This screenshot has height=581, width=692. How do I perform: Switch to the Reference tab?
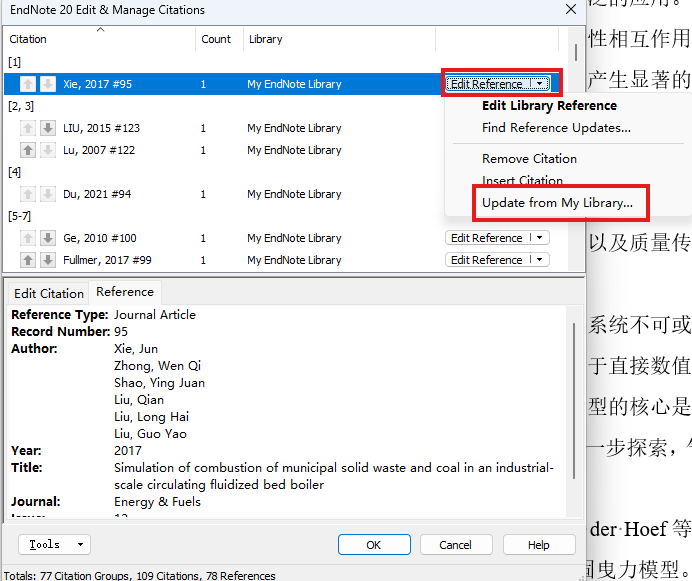(125, 292)
